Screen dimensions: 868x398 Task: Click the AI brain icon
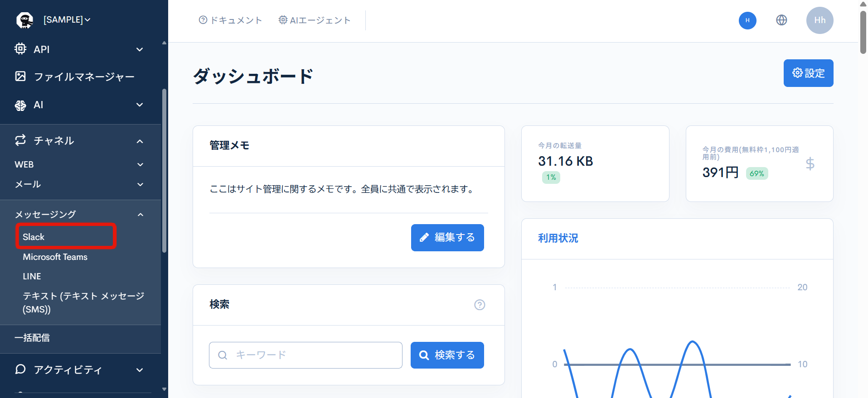click(x=20, y=105)
